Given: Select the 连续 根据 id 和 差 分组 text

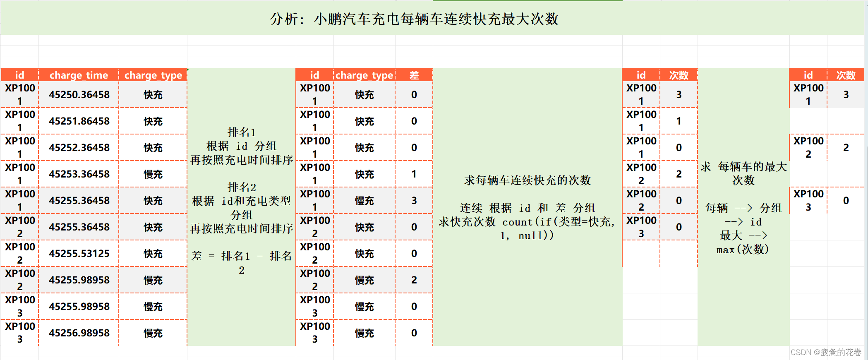Looking at the screenshot, I should click(x=528, y=208).
